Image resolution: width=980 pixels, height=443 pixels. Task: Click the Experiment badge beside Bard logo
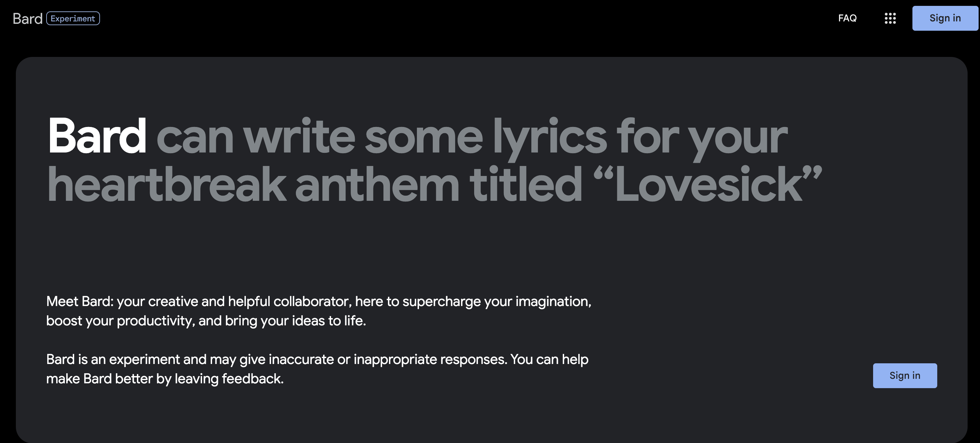coord(73,19)
